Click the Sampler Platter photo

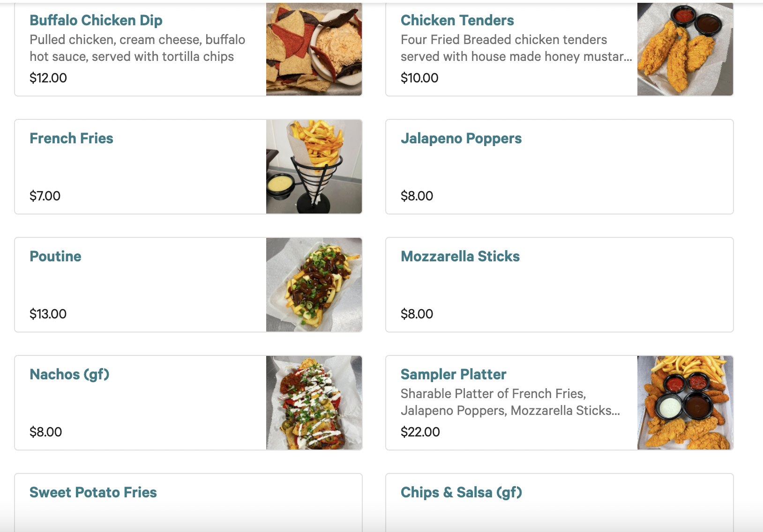685,403
